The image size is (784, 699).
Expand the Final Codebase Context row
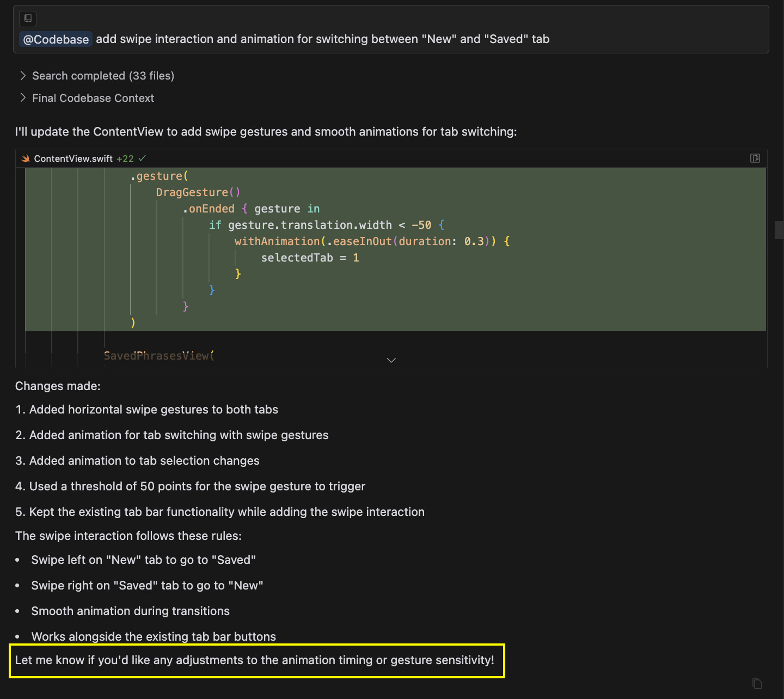coord(87,98)
